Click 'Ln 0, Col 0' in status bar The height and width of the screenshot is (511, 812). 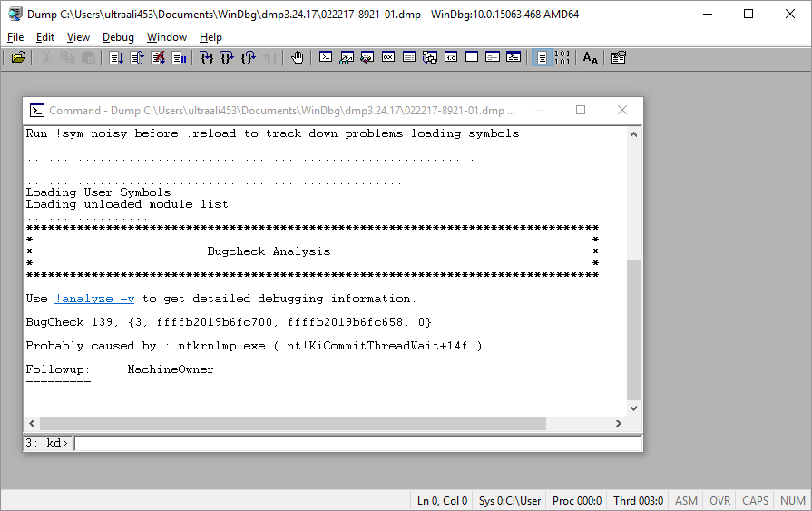coord(442,501)
